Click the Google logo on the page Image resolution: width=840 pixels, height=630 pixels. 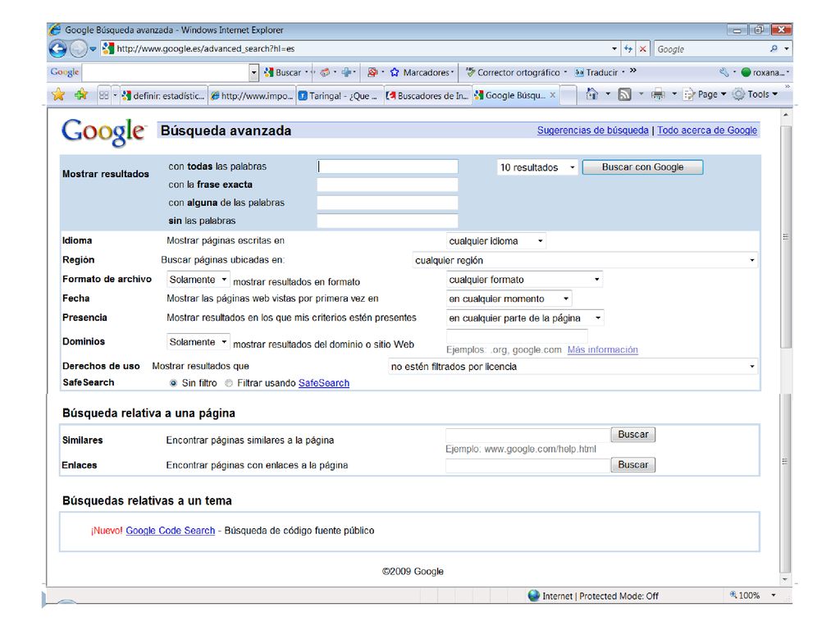pyautogui.click(x=103, y=132)
